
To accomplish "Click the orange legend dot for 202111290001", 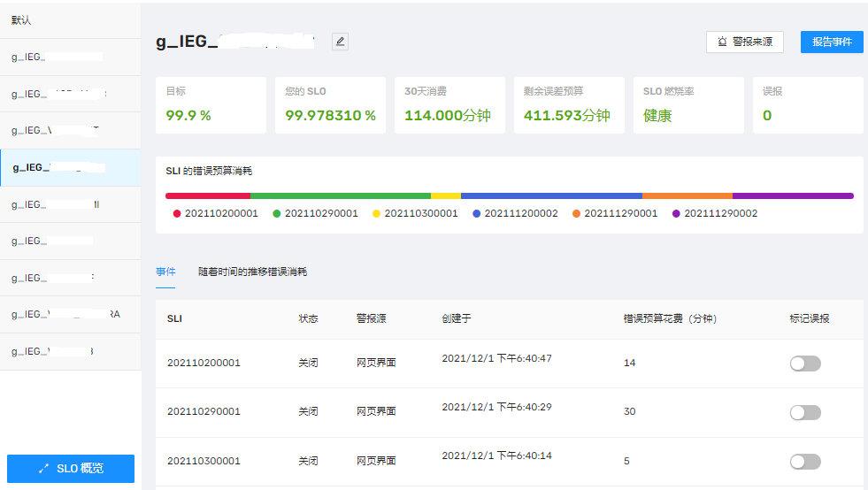I will click(x=576, y=214).
